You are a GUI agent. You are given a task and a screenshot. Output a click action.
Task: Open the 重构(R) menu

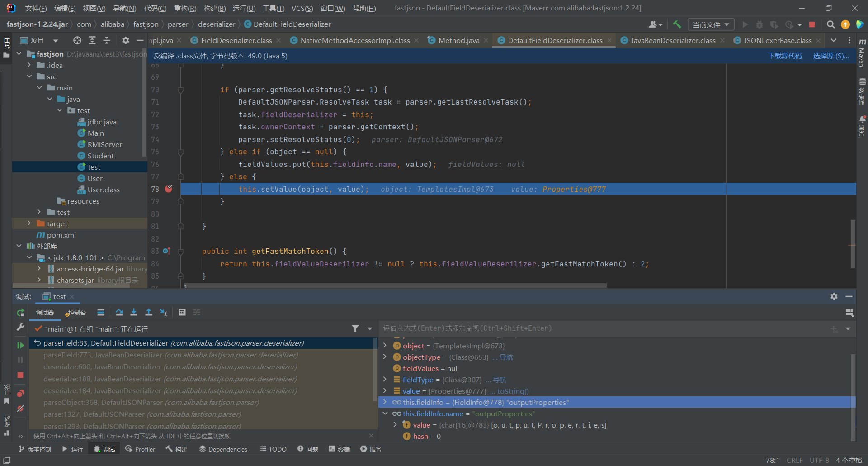185,8
